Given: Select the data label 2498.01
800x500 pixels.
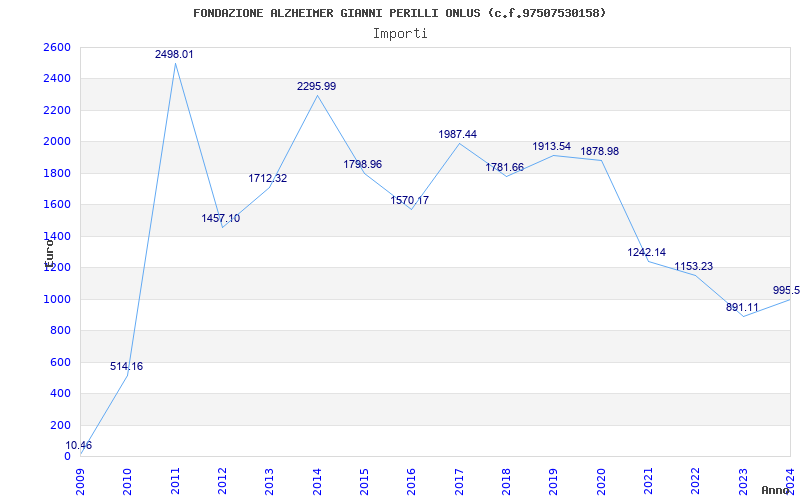Looking at the screenshot, I should [174, 54].
